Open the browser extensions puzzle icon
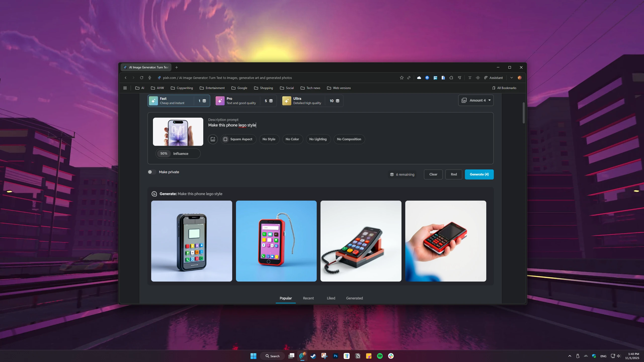Viewport: 644px width, 362px height. click(x=451, y=78)
